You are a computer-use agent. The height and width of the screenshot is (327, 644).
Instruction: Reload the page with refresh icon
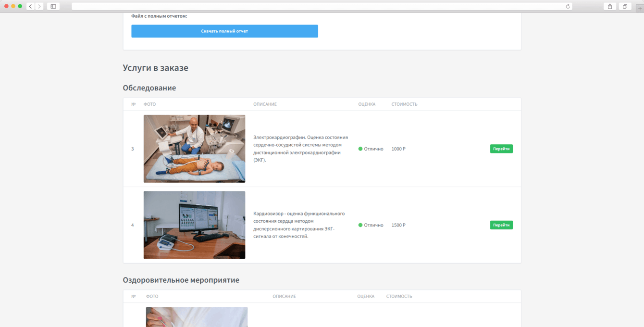point(568,6)
